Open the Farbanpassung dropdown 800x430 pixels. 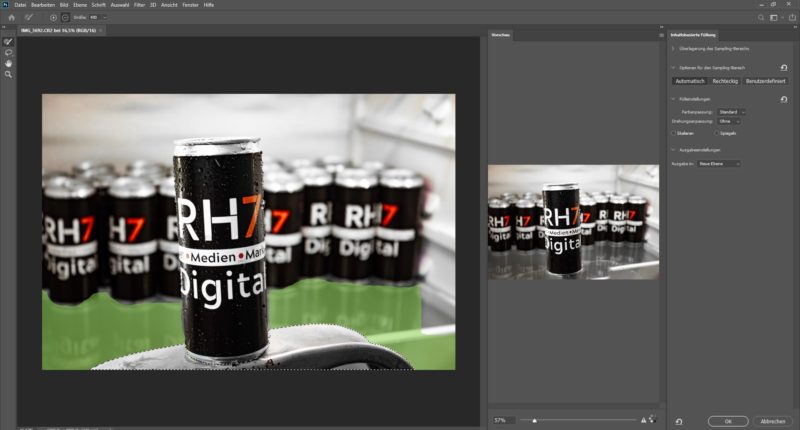pos(731,112)
